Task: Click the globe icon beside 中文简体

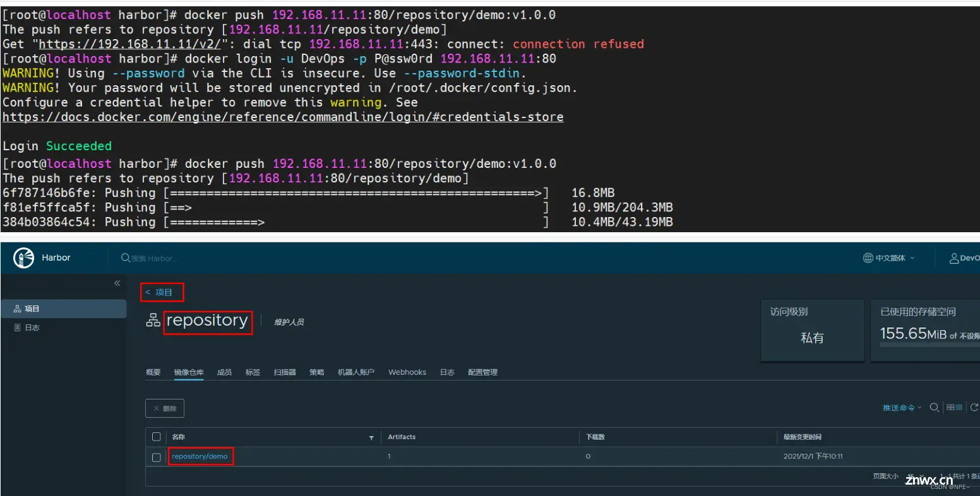Action: pos(868,258)
